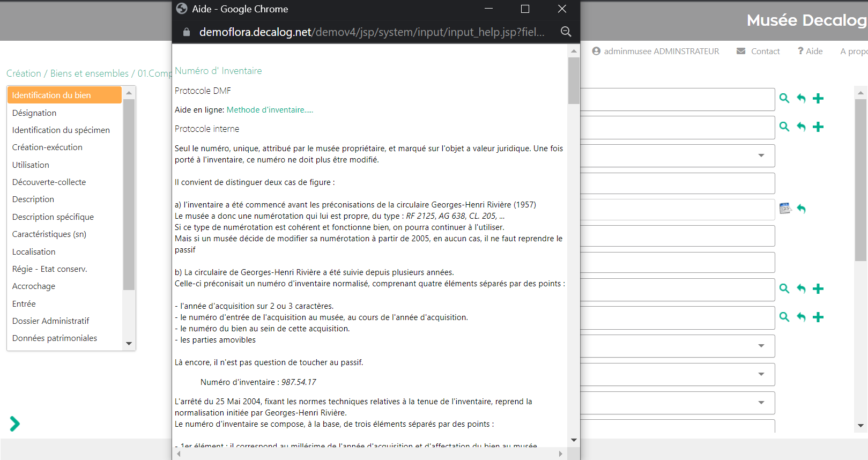Click the search icon on the third lookup row
Image resolution: width=868 pixels, height=460 pixels.
(x=784, y=289)
